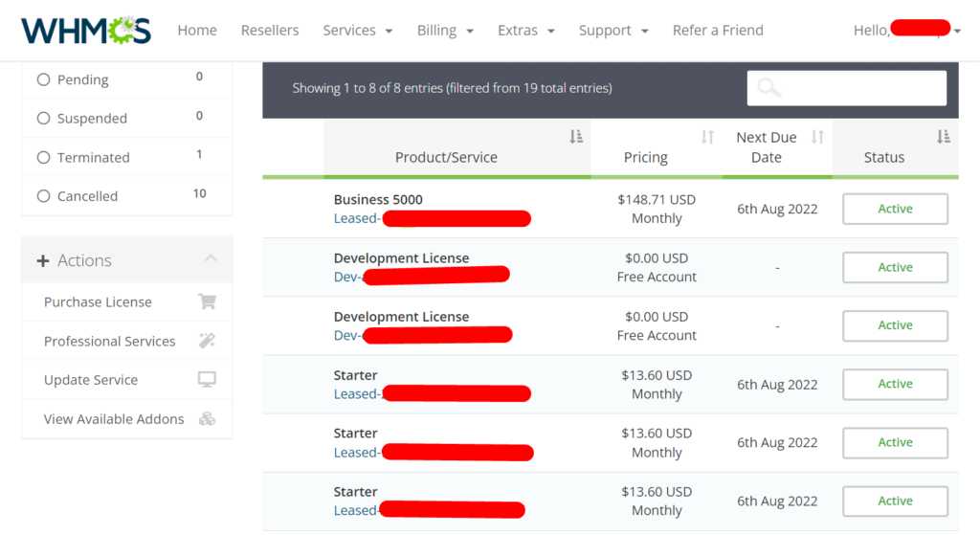Click the cubes icon beside View Available Addons

[x=207, y=419]
